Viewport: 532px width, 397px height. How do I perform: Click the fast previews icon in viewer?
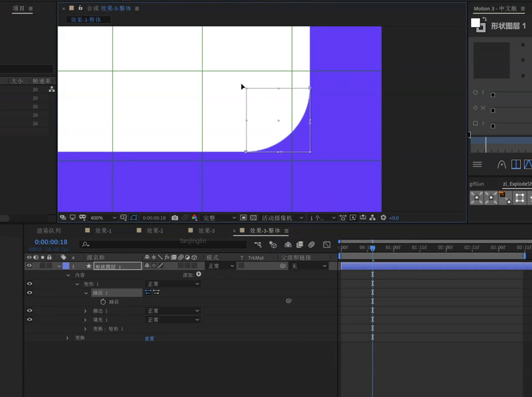353,218
